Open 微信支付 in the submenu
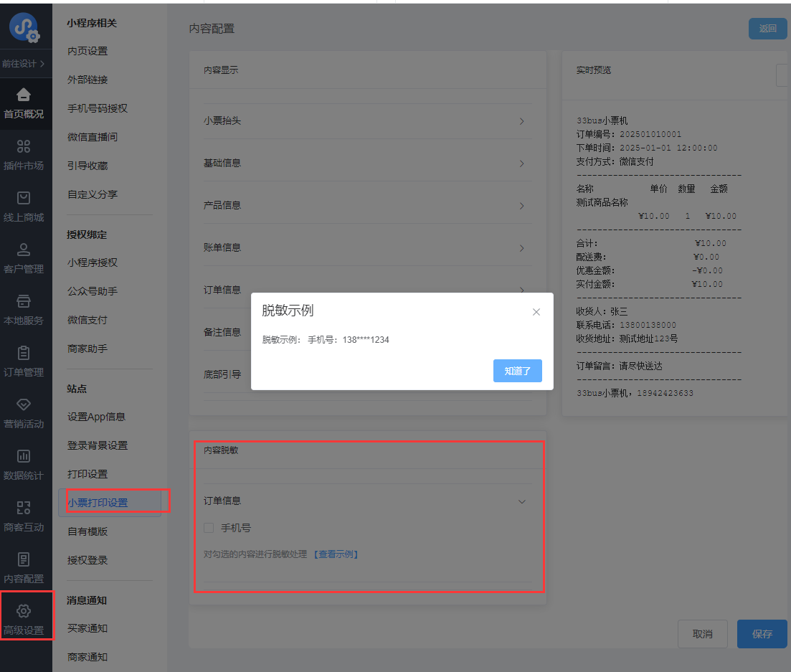 87,320
